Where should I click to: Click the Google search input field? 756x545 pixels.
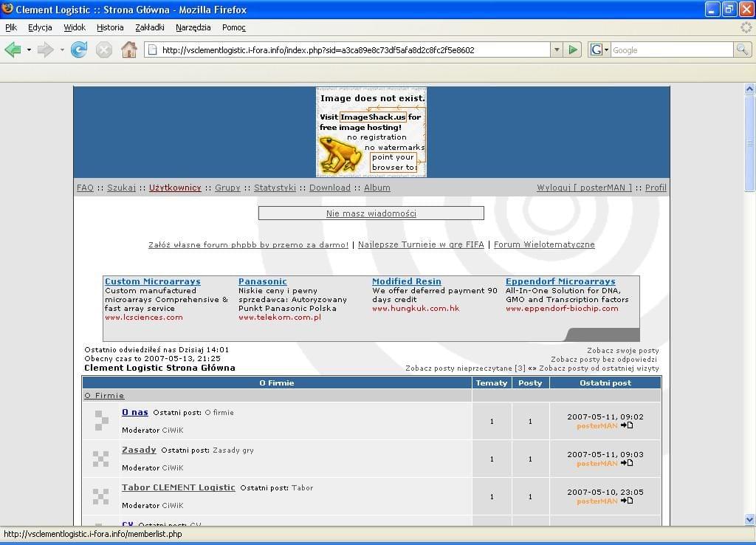coord(672,49)
